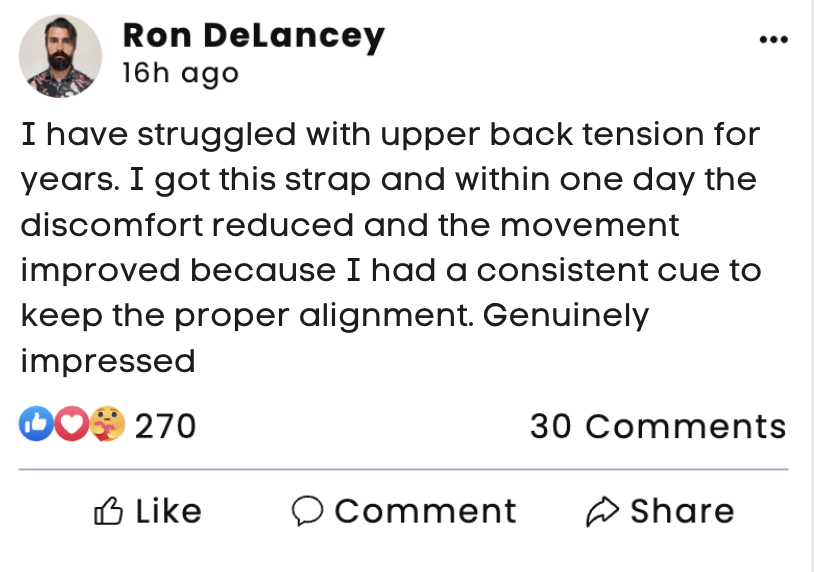Screen dimensions: 814x572
Task: Click the arrow icon beside Share
Action: pyautogui.click(x=601, y=512)
